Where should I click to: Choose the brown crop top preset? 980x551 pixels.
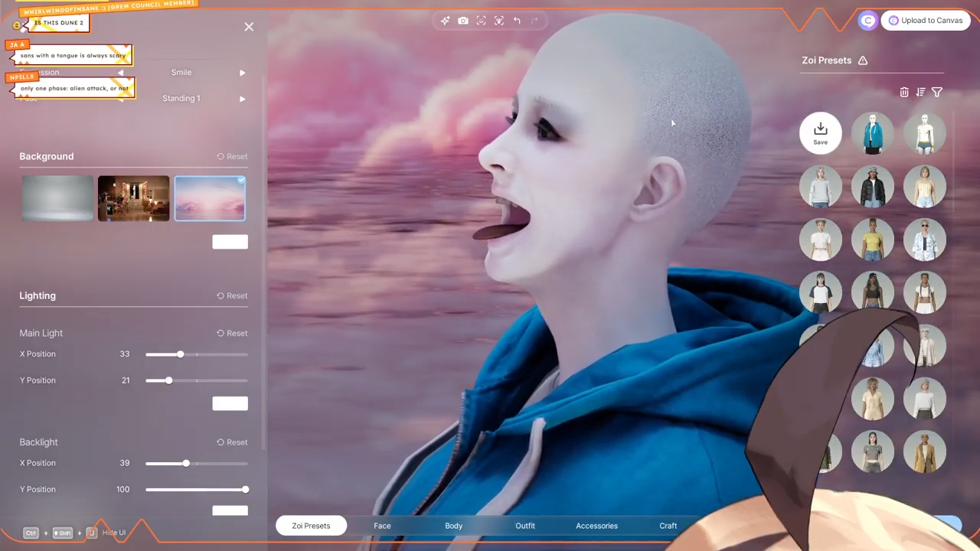click(873, 292)
